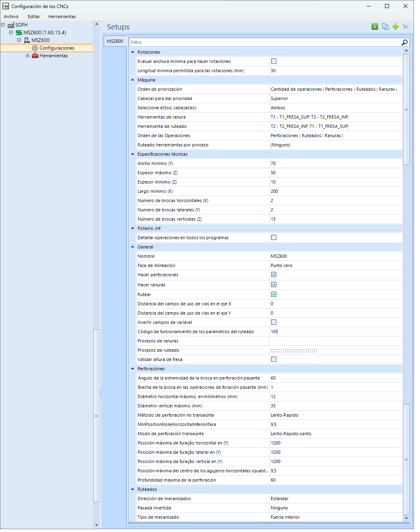Enable Invertir campos de variavel
This screenshot has width=420, height=532.
pyautogui.click(x=274, y=322)
